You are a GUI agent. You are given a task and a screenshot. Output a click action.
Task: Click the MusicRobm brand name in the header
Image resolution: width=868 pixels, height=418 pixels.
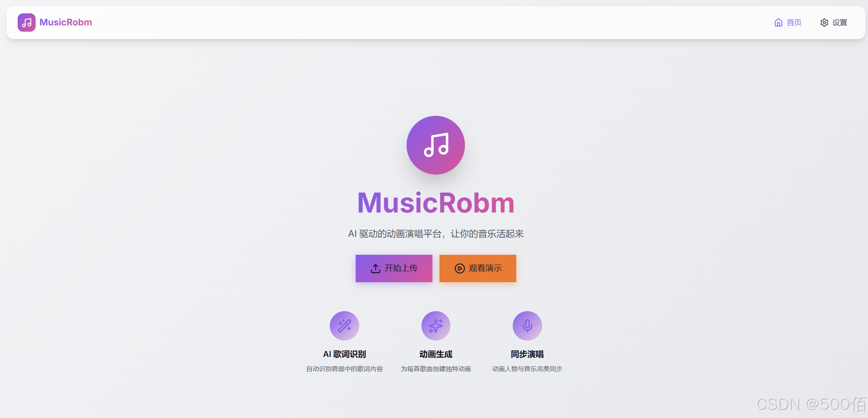(x=65, y=22)
